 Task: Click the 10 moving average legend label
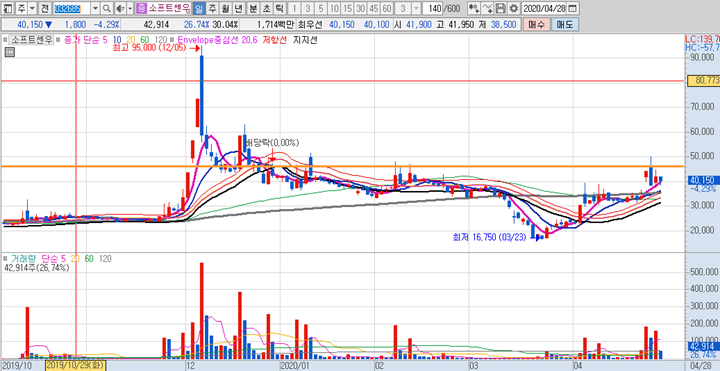117,40
